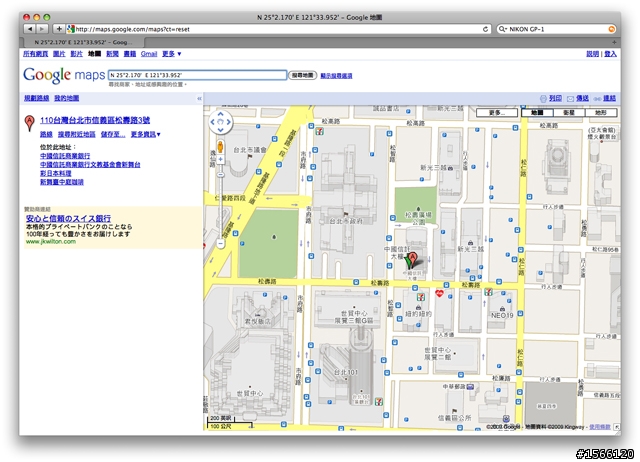
Task: Open 更多... layers dropdown on map
Action: click(x=497, y=112)
